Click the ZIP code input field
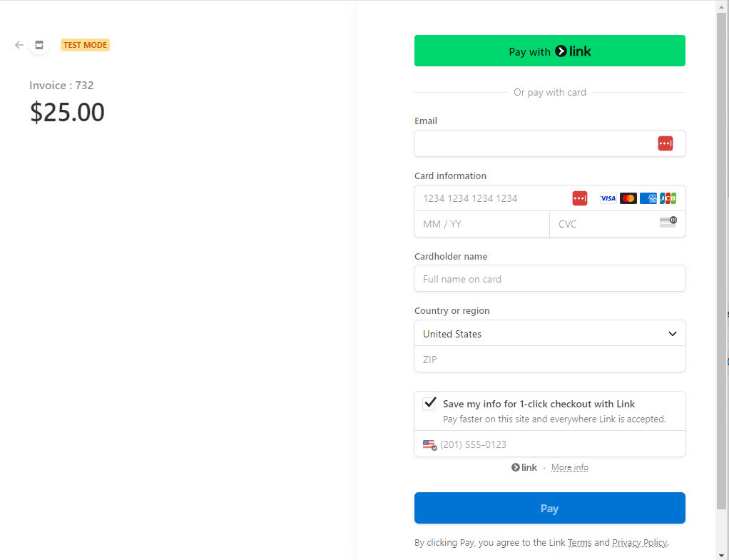This screenshot has width=729, height=560. click(549, 359)
